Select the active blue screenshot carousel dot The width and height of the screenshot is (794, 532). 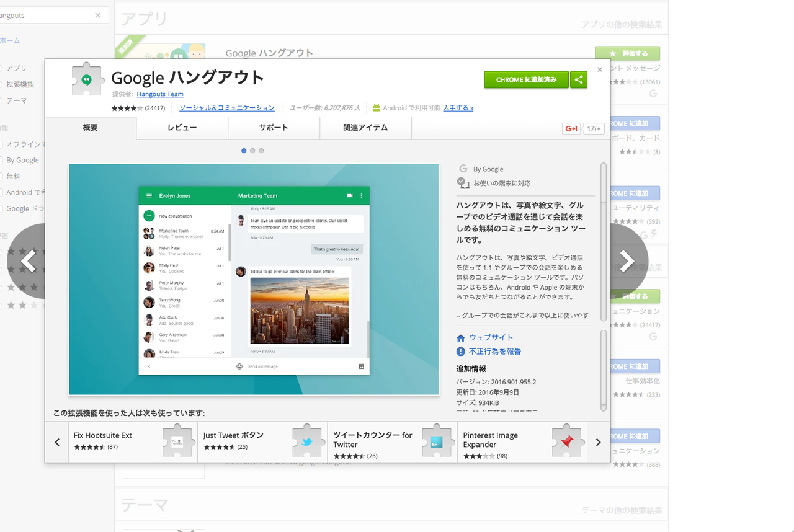tap(244, 151)
